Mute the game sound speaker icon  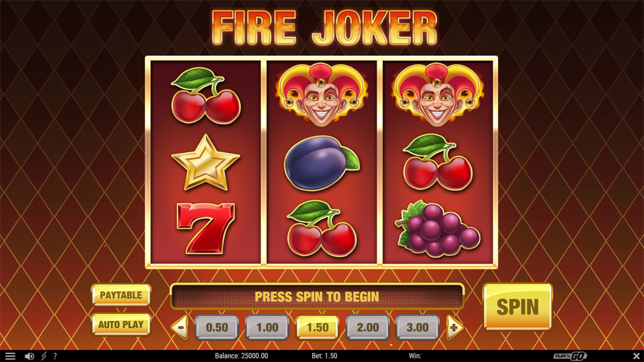(30, 356)
